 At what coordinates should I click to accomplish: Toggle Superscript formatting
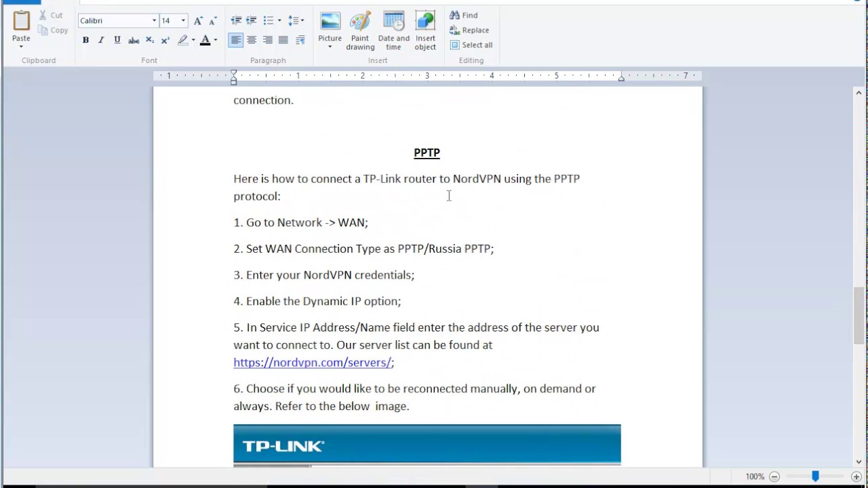[x=165, y=40]
